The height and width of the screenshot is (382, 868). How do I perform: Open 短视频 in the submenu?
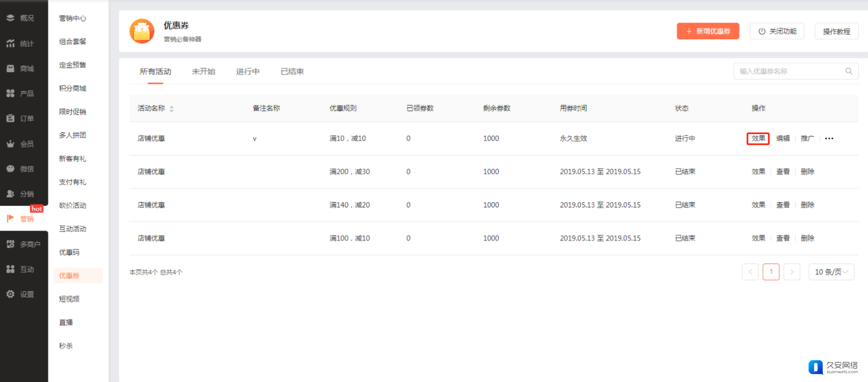coord(69,299)
